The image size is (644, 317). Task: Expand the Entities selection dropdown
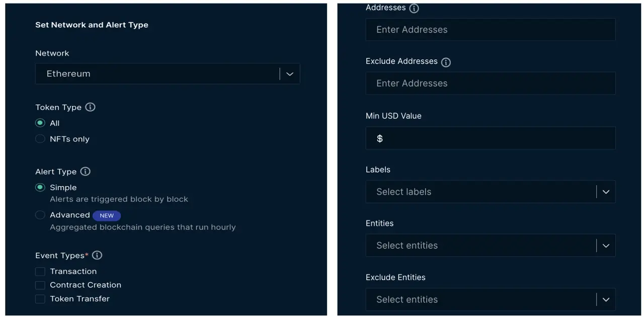(x=491, y=245)
